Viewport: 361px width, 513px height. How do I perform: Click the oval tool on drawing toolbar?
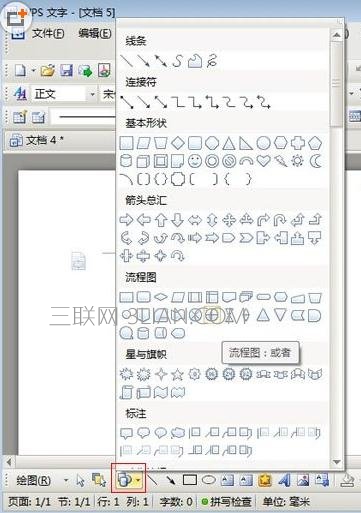click(209, 480)
